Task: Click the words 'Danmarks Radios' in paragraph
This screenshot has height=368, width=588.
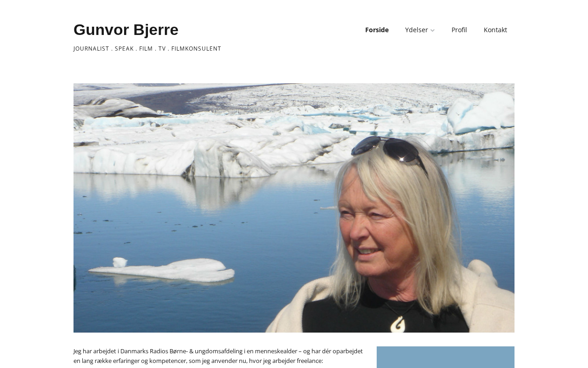Action: [x=144, y=351]
